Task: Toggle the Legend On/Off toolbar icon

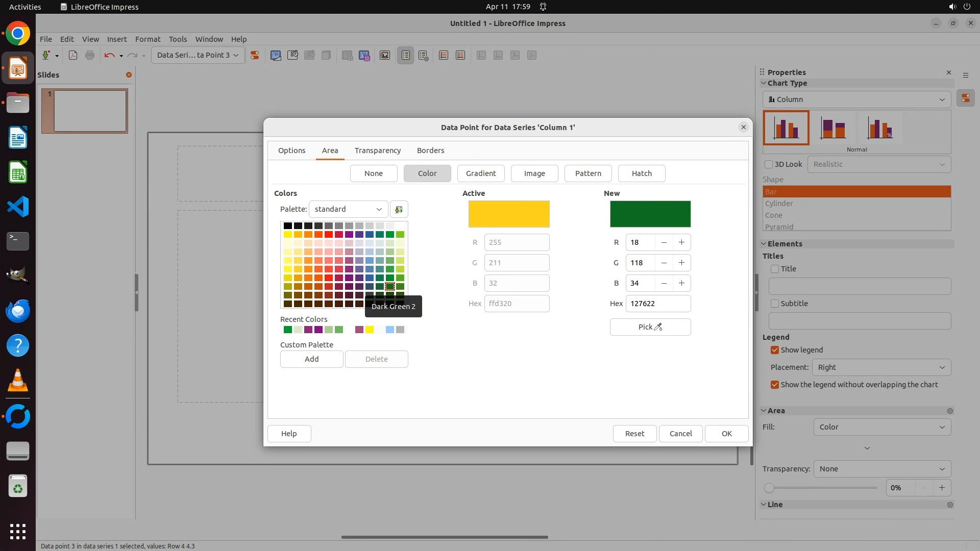Action: 405,55
